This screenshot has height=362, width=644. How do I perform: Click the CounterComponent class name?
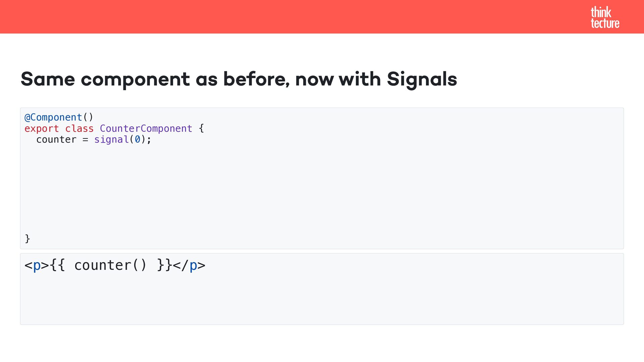point(146,128)
